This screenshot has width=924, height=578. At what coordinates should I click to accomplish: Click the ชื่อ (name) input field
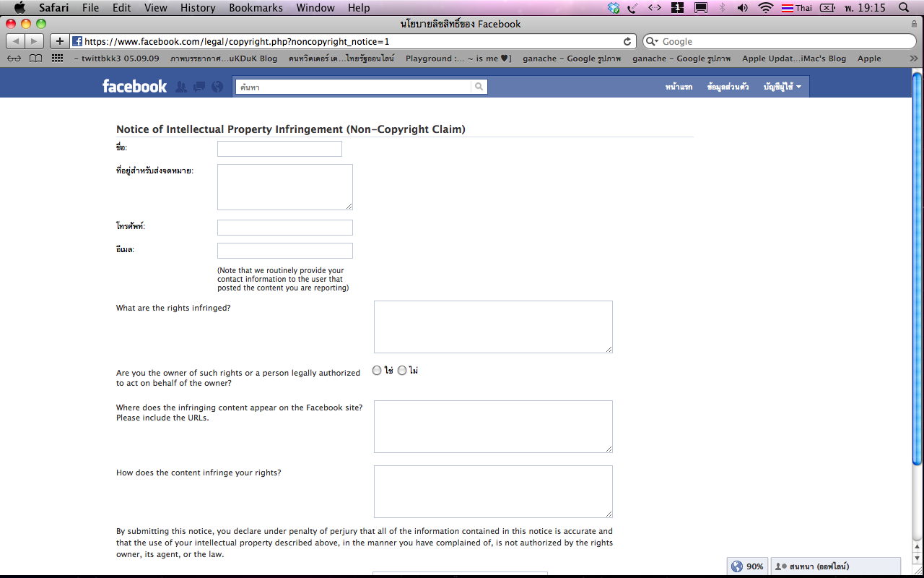click(279, 149)
